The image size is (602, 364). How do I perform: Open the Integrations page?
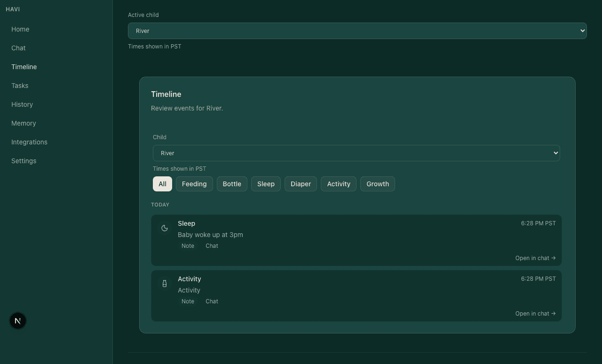(x=29, y=142)
